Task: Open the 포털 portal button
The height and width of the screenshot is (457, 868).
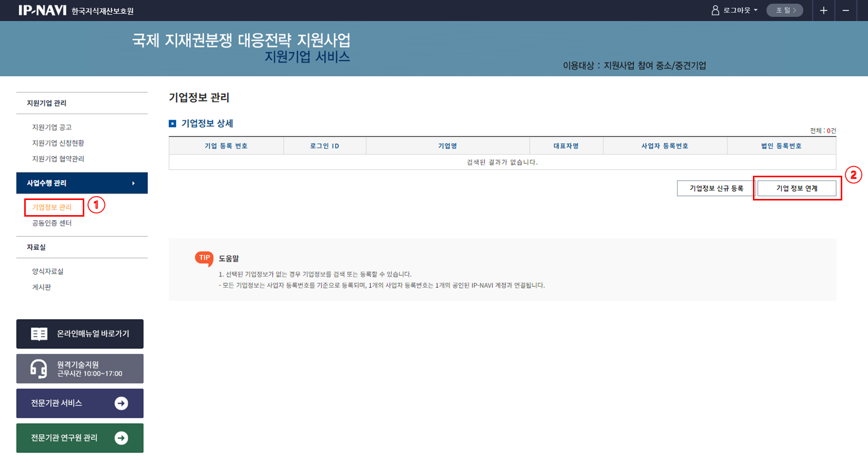Action: (x=785, y=10)
